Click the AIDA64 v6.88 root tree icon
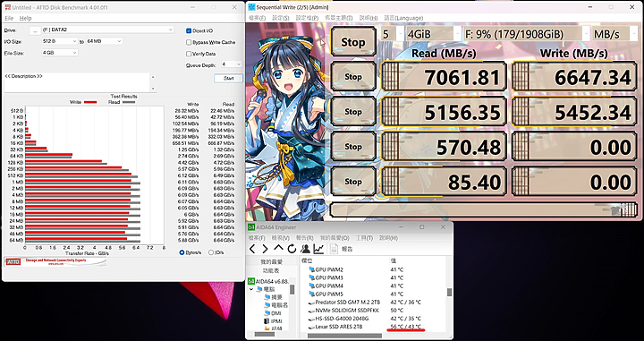Image resolution: width=644 pixels, height=341 pixels. (251, 281)
